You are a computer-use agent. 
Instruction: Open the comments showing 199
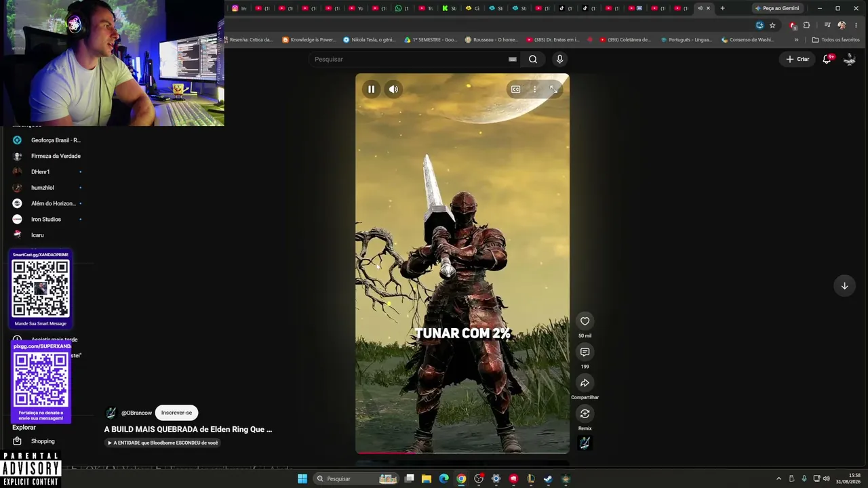click(x=585, y=352)
